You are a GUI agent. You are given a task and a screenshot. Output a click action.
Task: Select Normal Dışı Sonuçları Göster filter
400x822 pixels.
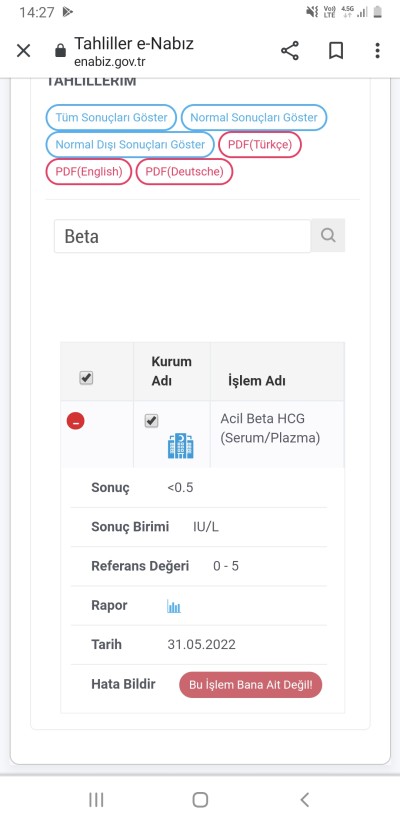click(x=130, y=145)
